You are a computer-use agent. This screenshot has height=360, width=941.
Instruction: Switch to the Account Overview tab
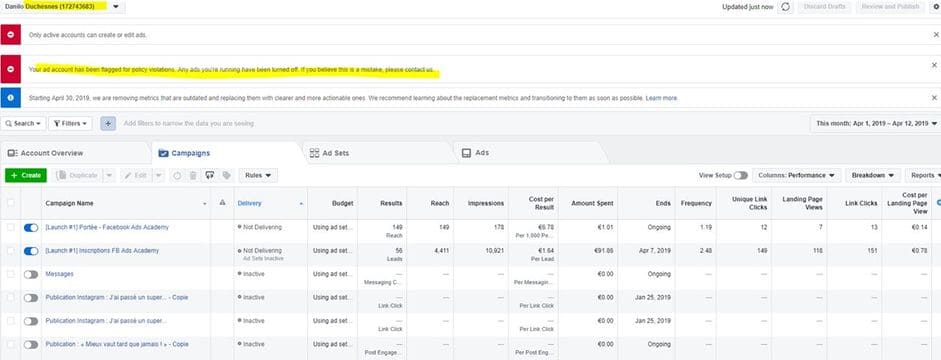tap(75, 153)
